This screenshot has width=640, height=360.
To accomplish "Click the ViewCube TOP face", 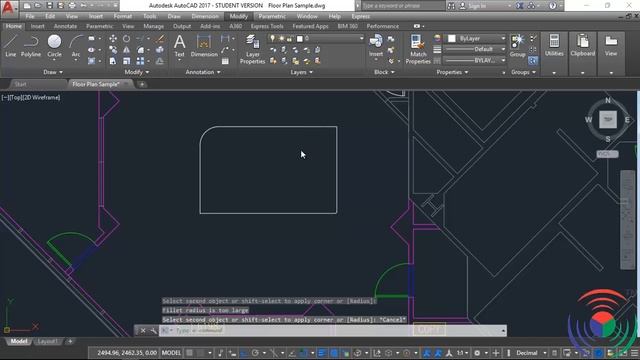I will coord(608,120).
